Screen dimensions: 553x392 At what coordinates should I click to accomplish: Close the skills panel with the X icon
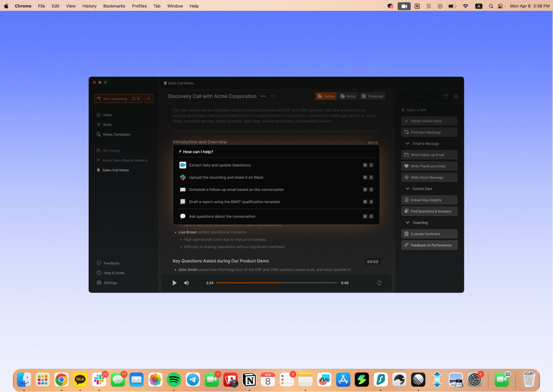pyautogui.click(x=456, y=96)
